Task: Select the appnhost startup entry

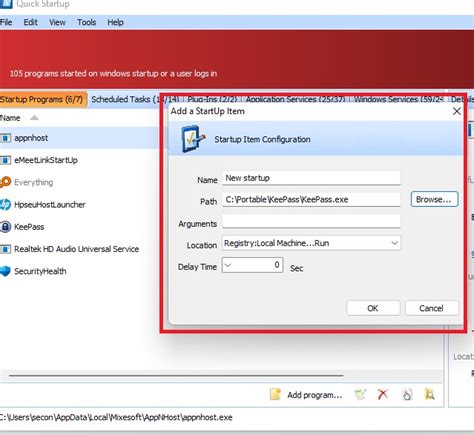Action: (79, 138)
